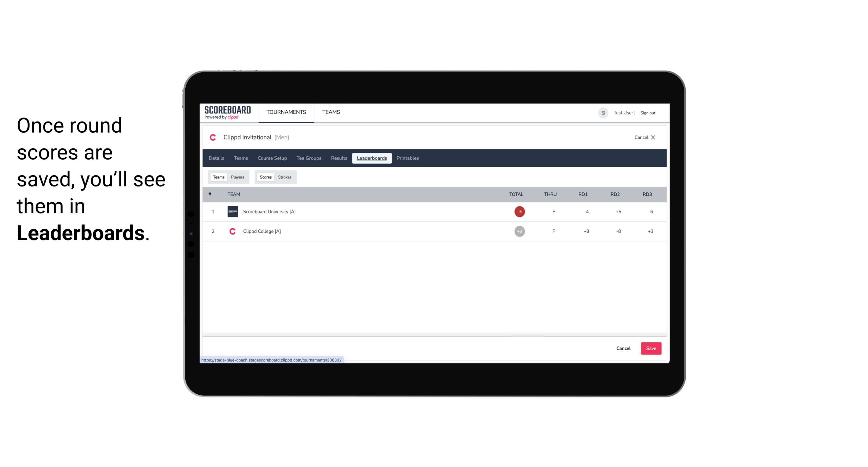The height and width of the screenshot is (467, 868).
Task: Click the Test User profile icon
Action: click(603, 112)
